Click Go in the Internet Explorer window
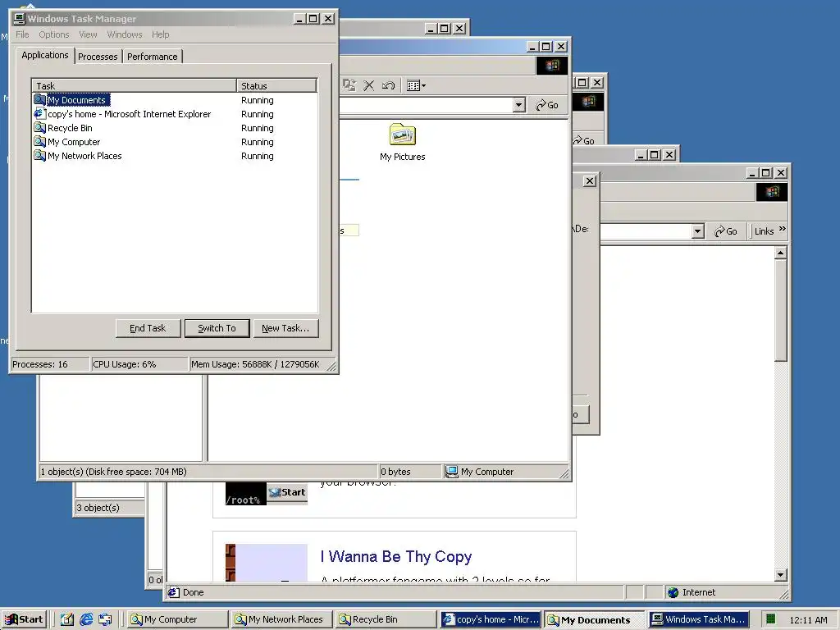The width and height of the screenshot is (840, 630). [726, 231]
